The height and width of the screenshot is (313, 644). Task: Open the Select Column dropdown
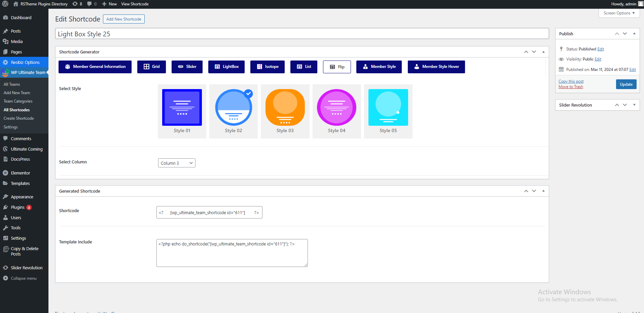click(177, 163)
